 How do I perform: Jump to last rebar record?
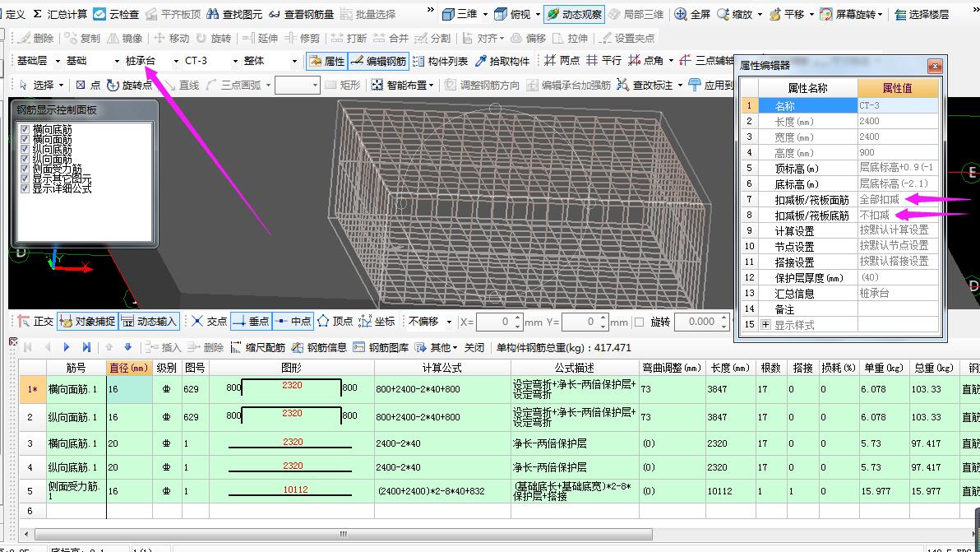click(x=86, y=347)
